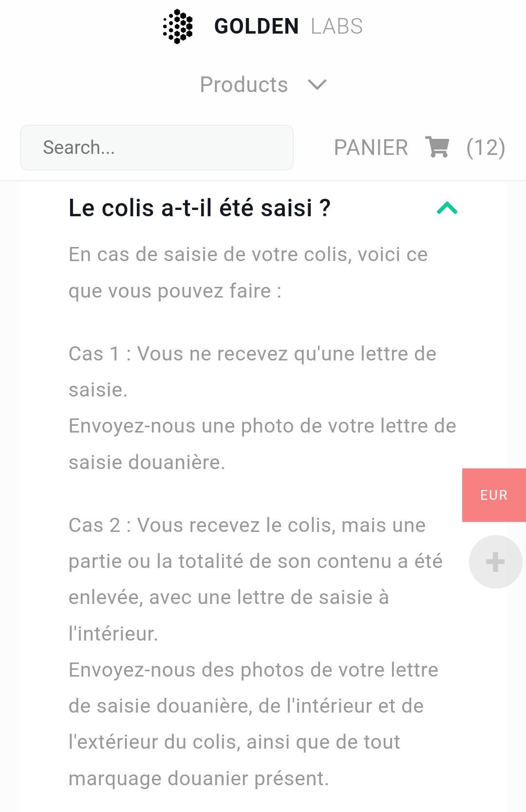
Task: Click "Envoyez-nous une photo" sentence
Action: [x=262, y=426]
